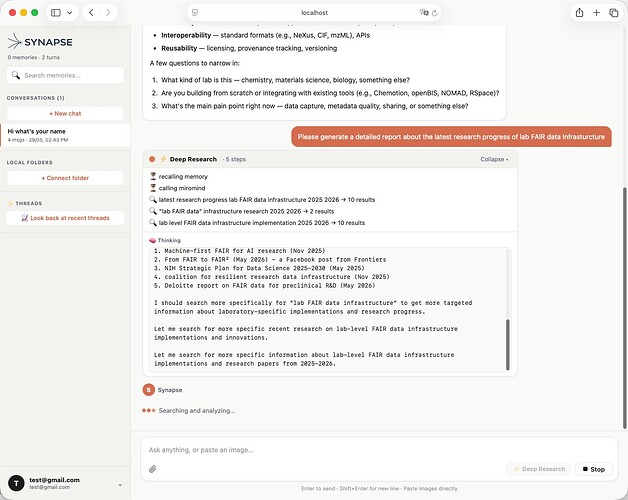Start a New chat
The image size is (628, 500).
tap(65, 113)
